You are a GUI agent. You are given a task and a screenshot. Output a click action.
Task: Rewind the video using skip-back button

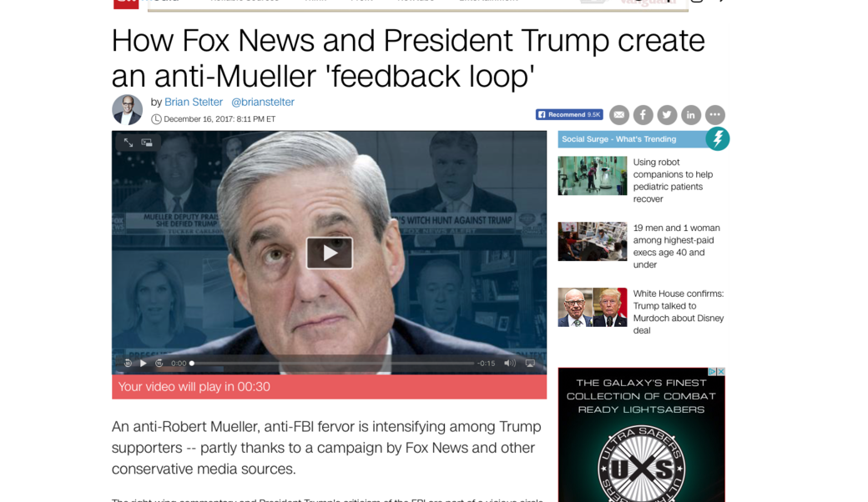[x=128, y=364]
